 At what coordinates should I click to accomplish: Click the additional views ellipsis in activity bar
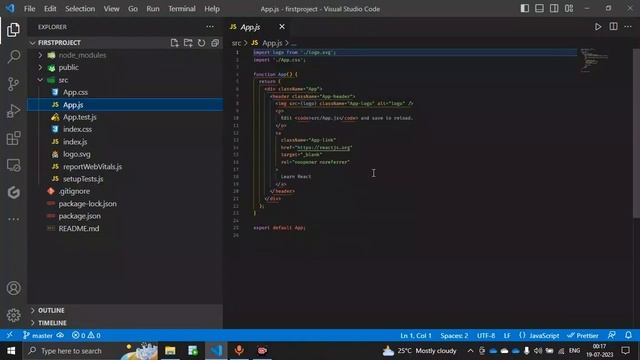click(x=13, y=219)
